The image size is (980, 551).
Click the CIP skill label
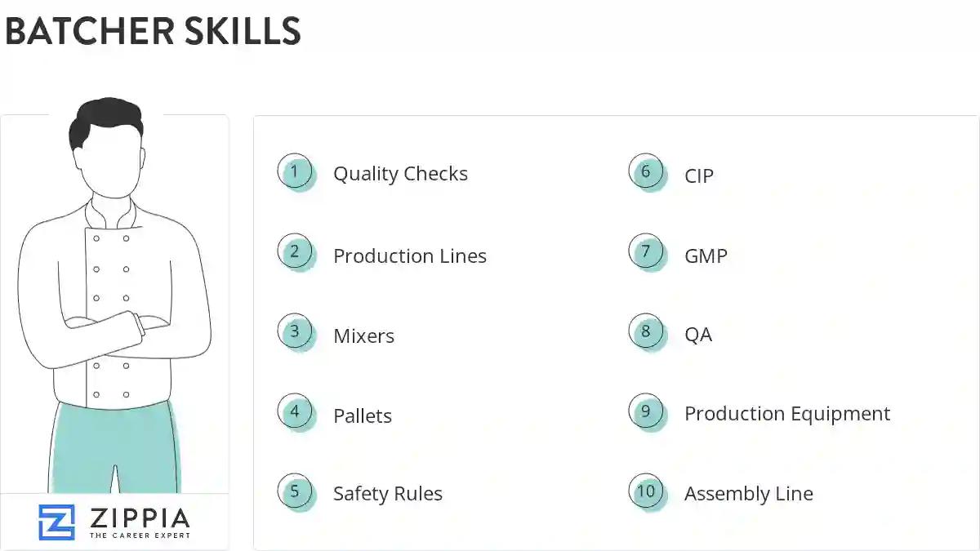[699, 176]
